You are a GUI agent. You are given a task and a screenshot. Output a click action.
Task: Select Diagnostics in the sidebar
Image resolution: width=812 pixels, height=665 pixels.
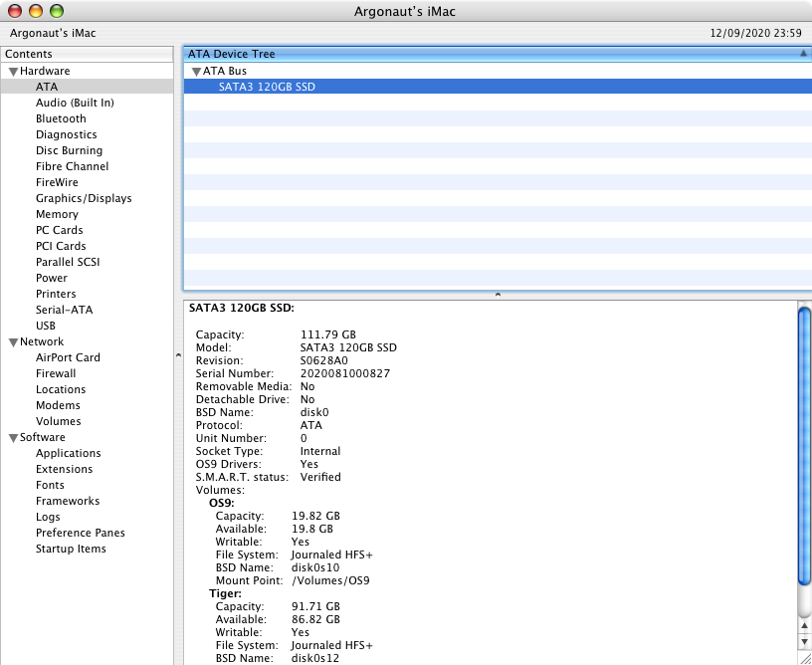tap(67, 134)
